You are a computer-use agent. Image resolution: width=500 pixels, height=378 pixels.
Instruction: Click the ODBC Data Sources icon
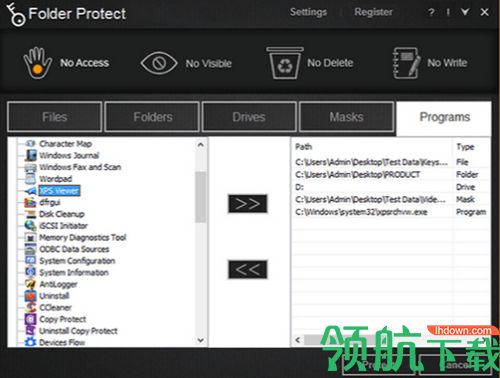click(31, 249)
